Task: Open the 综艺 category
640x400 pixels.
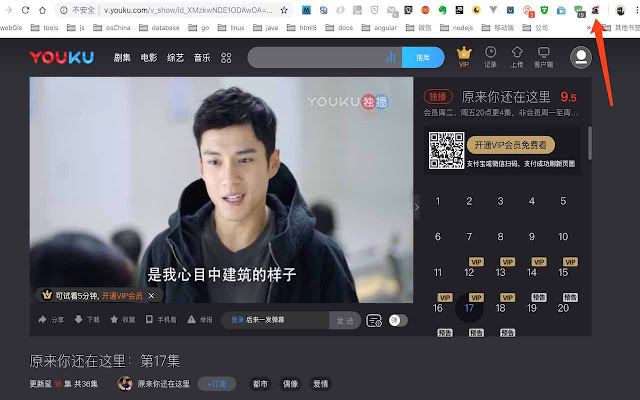Action: click(x=175, y=58)
